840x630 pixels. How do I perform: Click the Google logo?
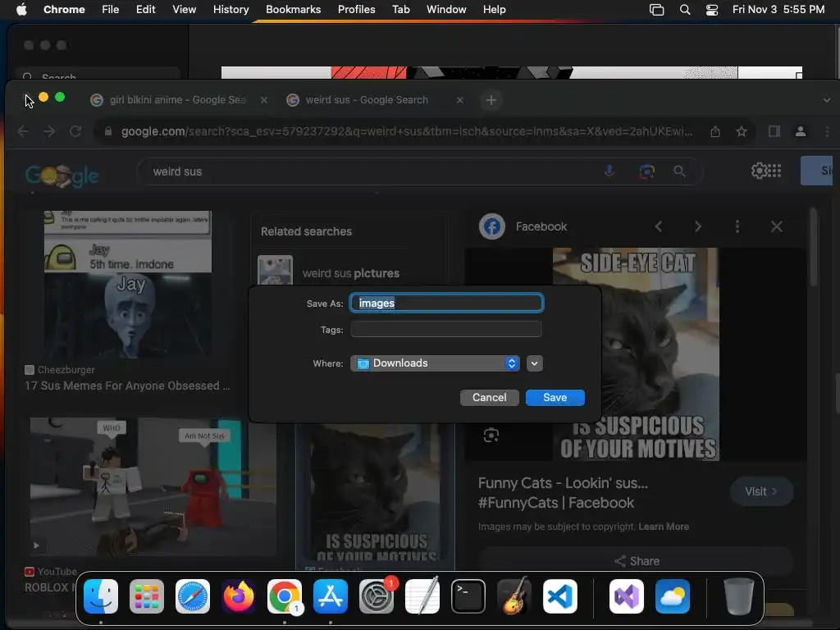(x=62, y=176)
